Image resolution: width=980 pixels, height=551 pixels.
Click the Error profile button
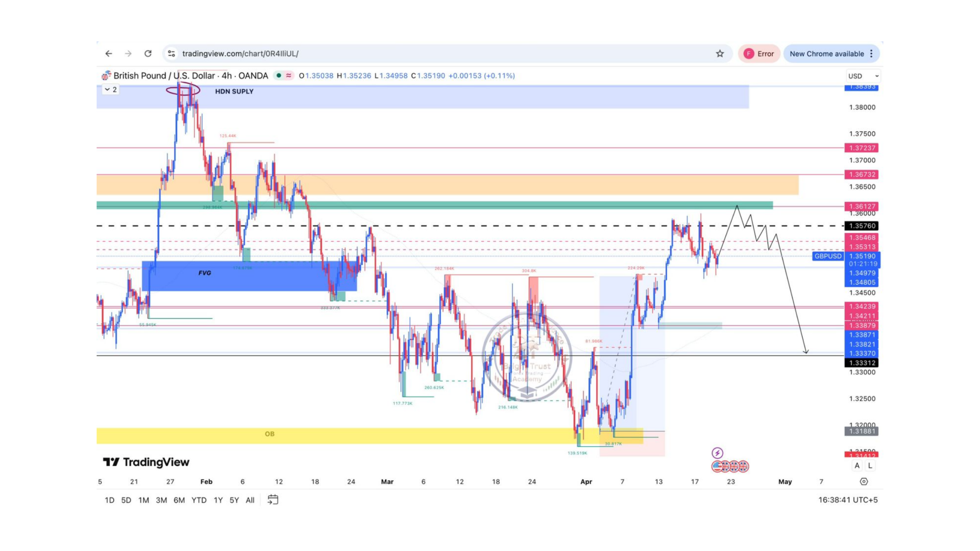click(x=759, y=54)
